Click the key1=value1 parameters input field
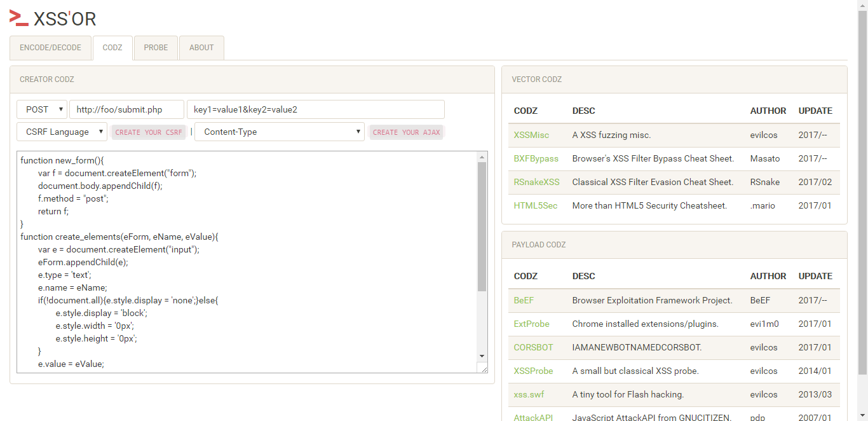This screenshot has width=868, height=421. pos(315,109)
